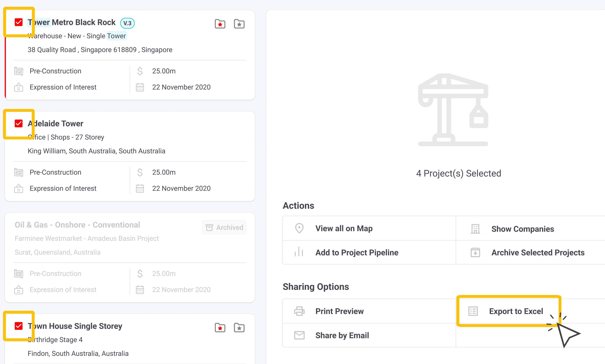Choose Add to Project Pipeline action
The width and height of the screenshot is (605, 364).
(x=356, y=252)
